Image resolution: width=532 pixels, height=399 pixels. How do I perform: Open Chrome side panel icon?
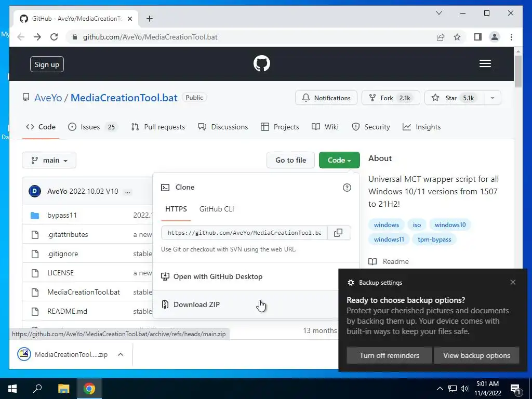[x=478, y=37]
